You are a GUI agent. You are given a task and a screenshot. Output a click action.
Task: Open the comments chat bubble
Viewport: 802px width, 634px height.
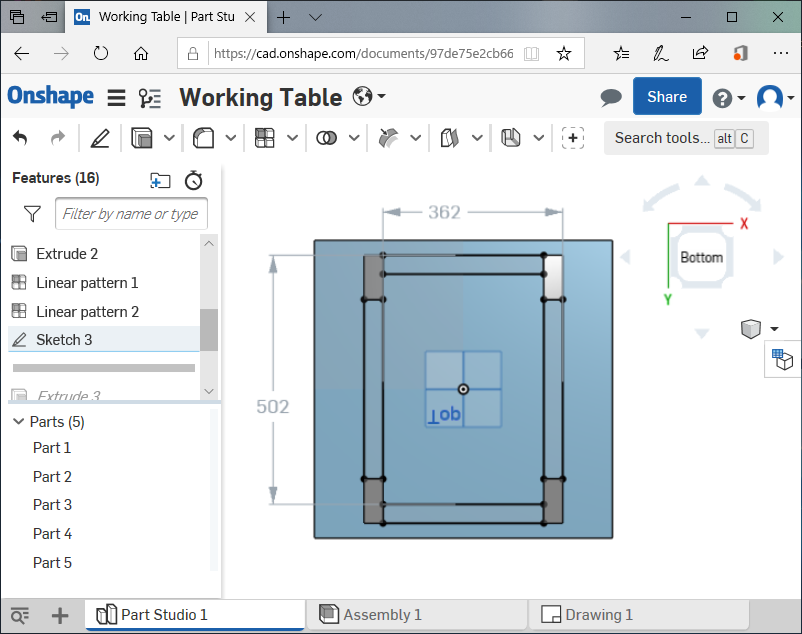point(611,97)
